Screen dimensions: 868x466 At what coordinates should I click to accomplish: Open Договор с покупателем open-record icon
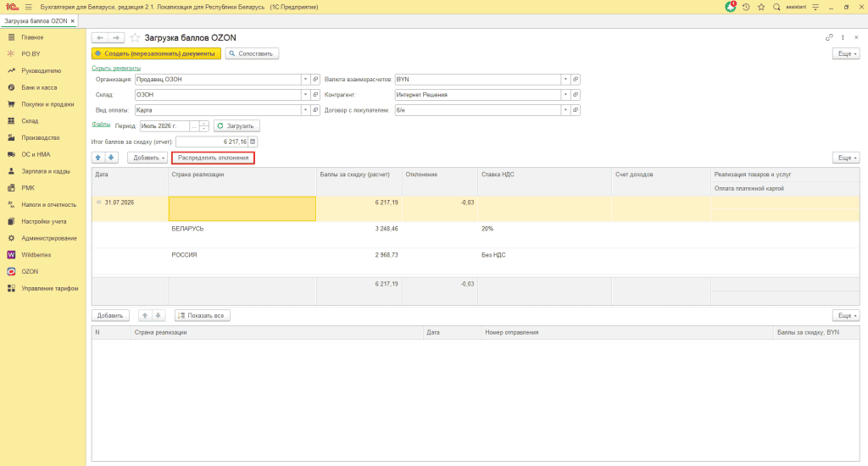click(576, 110)
